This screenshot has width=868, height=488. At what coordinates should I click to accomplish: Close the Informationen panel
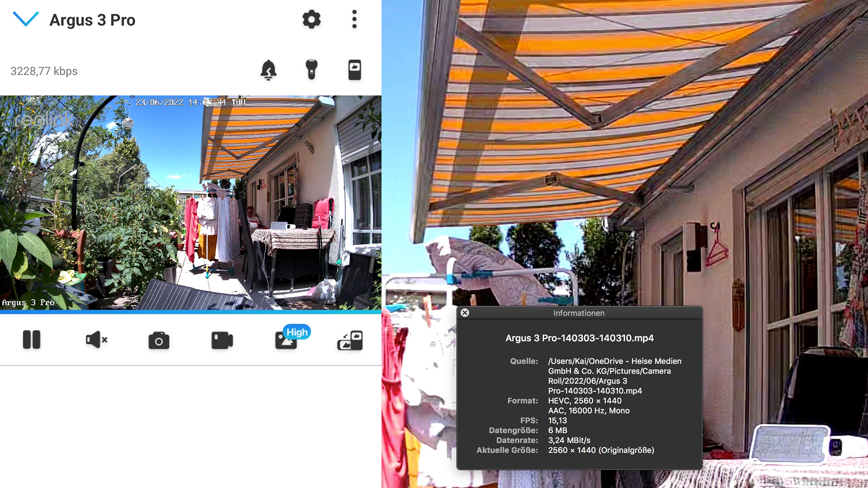465,313
